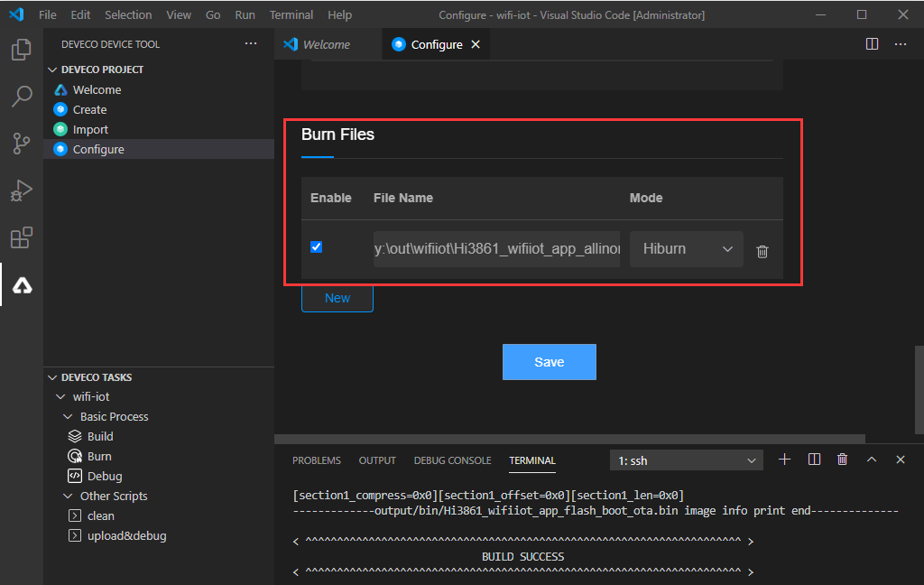Collapse the wifi-iot tree node

pos(60,397)
